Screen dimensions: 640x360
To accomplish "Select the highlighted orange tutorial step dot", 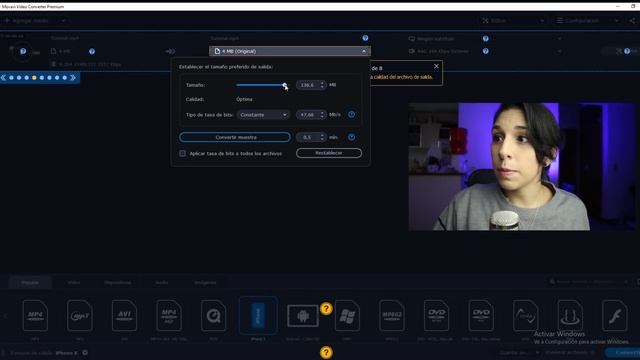I will [34, 78].
